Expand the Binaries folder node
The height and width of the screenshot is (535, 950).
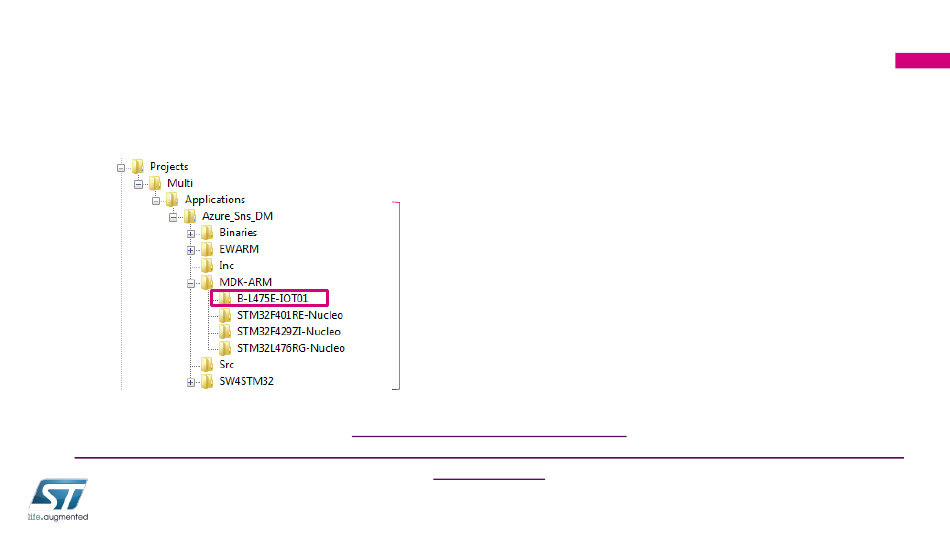(191, 234)
